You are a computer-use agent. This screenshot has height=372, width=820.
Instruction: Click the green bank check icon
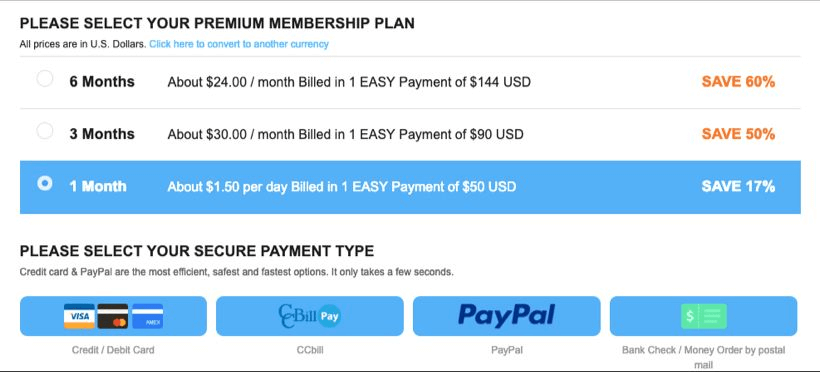[x=703, y=316]
